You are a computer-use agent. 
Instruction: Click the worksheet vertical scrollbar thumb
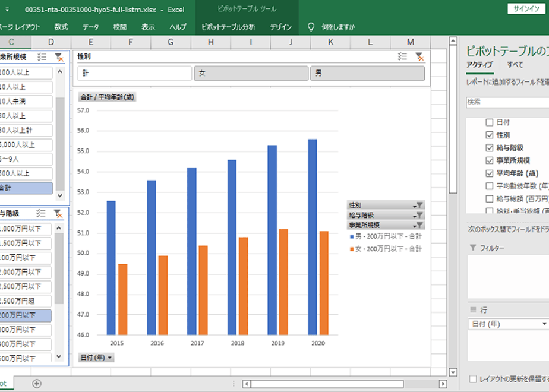453,119
